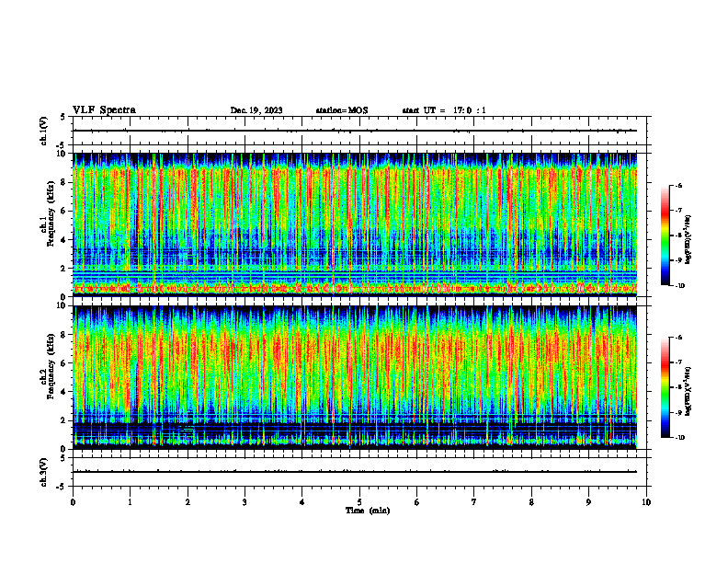This screenshot has height=563, width=728.
Task: Click the "6" kHz tick on ch.1 axis
Action: tap(64, 211)
